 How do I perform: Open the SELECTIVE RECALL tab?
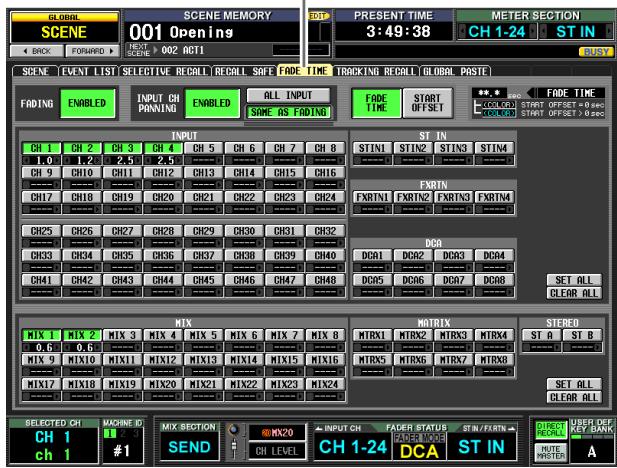click(x=164, y=71)
